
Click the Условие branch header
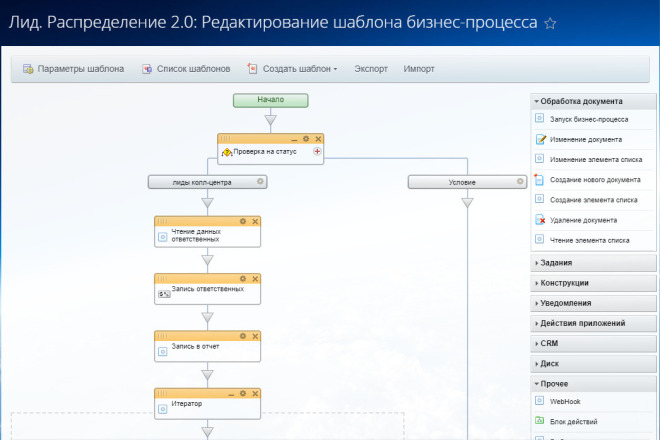pyautogui.click(x=467, y=182)
